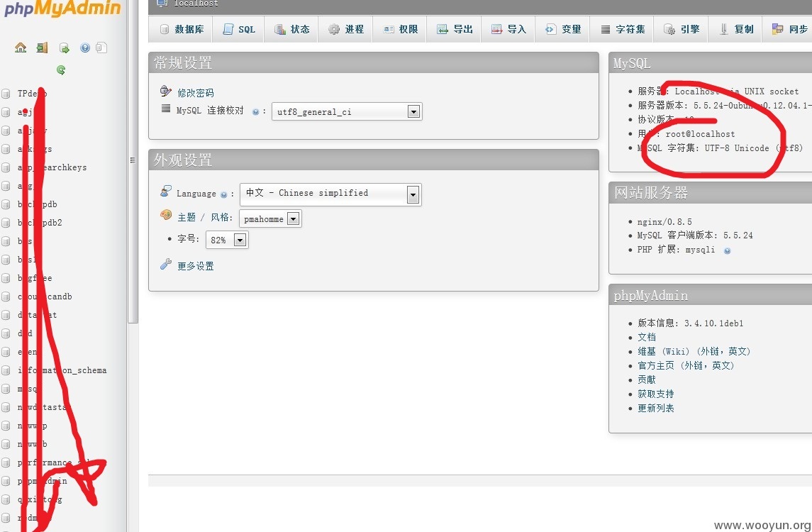The image size is (812, 532).
Task: Click the Language person icon
Action: [166, 191]
